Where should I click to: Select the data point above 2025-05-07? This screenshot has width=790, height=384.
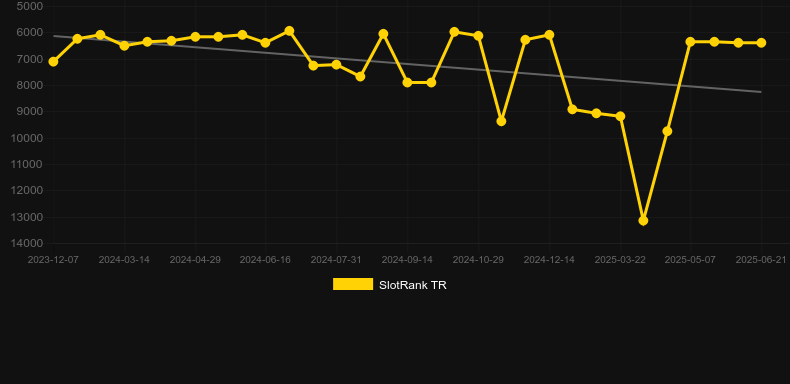690,42
